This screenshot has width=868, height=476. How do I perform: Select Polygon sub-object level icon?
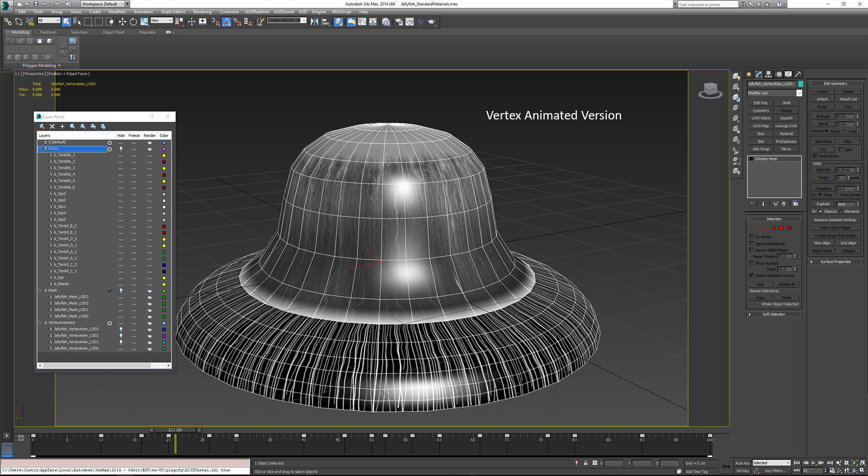[781, 228]
